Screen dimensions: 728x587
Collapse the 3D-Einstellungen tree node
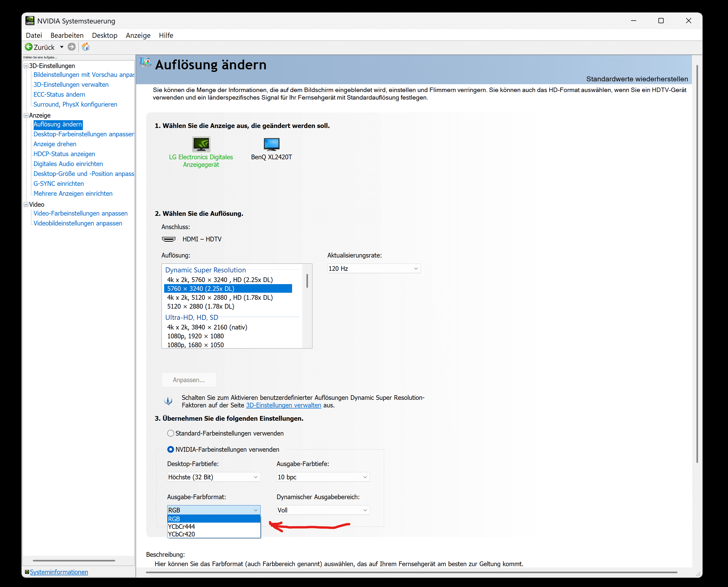click(x=26, y=66)
